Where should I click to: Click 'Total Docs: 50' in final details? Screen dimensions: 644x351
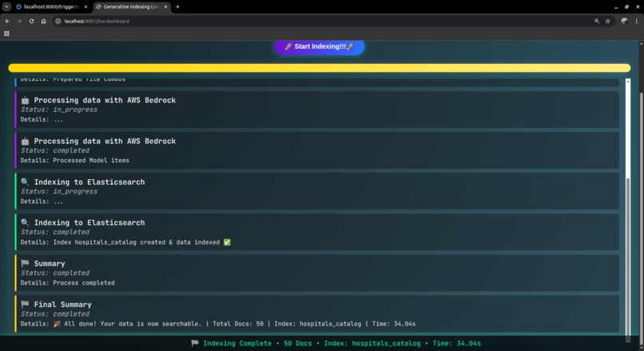click(x=238, y=324)
